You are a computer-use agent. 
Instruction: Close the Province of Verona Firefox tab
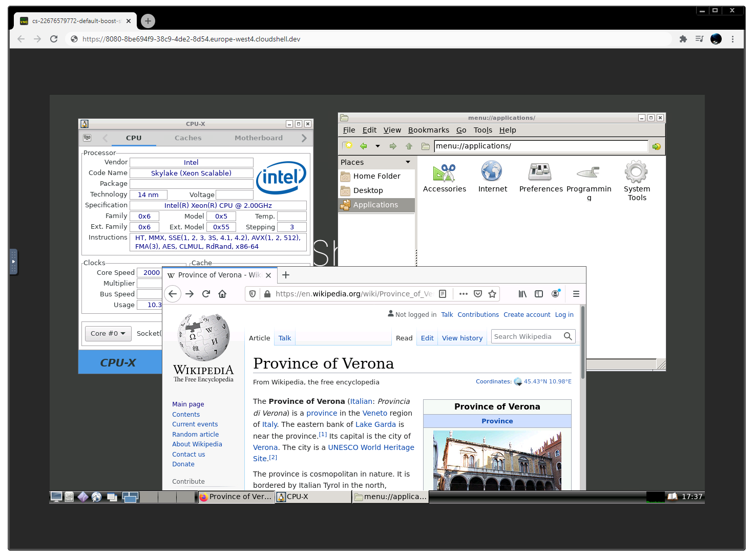268,275
